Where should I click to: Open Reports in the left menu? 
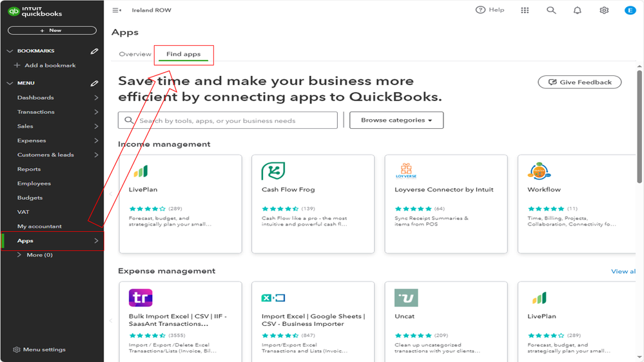[x=29, y=169]
